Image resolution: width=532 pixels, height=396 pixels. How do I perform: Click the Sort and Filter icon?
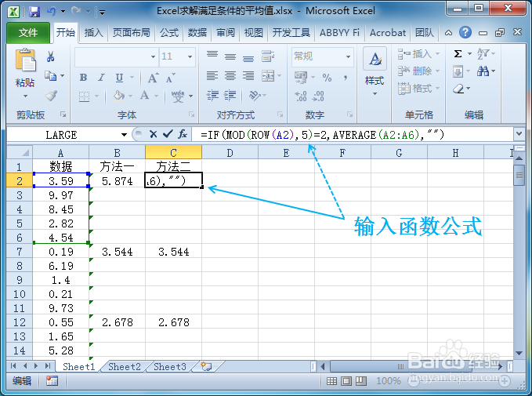point(483,53)
